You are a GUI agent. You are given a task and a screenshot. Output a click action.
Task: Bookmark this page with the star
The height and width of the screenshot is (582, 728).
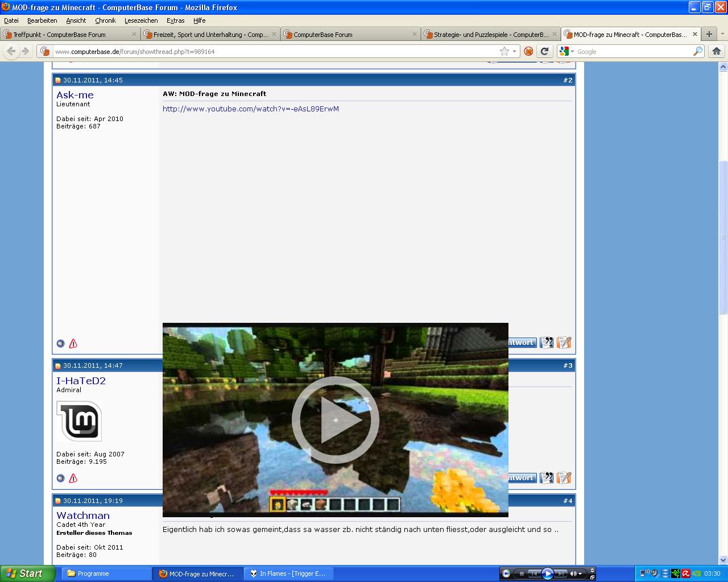(x=504, y=51)
